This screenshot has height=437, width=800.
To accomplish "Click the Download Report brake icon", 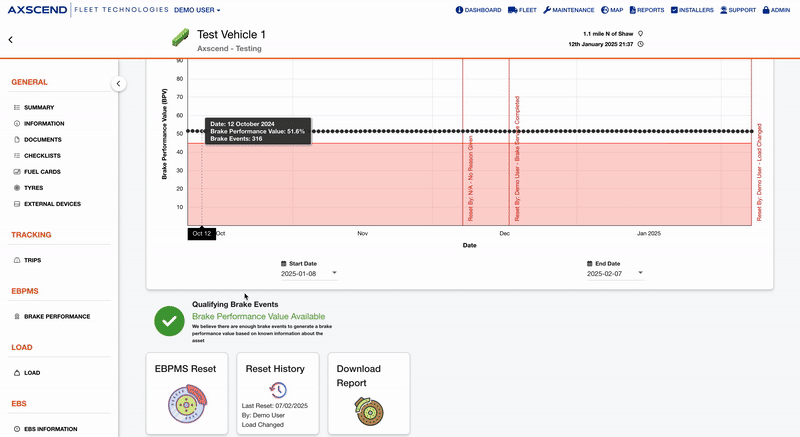I will [x=369, y=408].
